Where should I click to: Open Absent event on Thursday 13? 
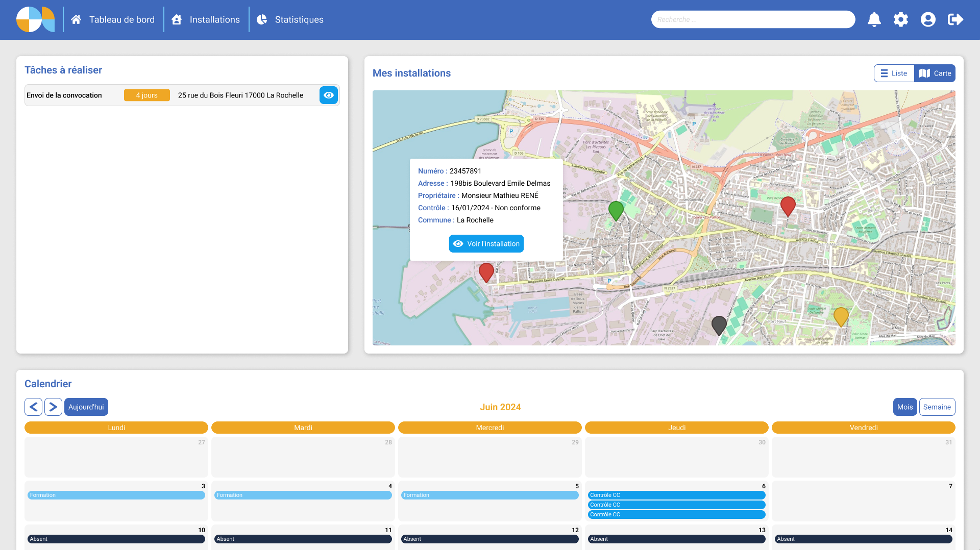tap(677, 539)
